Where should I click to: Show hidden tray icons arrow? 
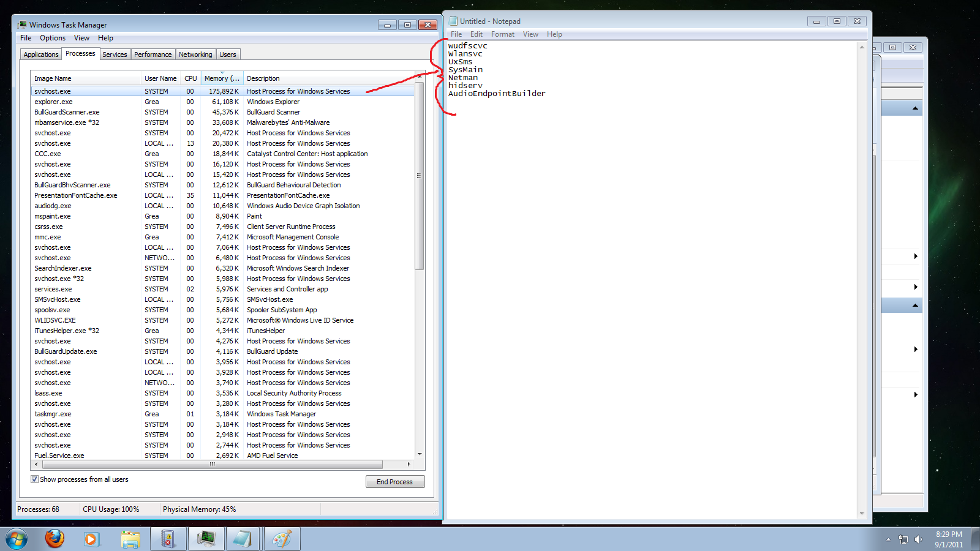coord(888,539)
